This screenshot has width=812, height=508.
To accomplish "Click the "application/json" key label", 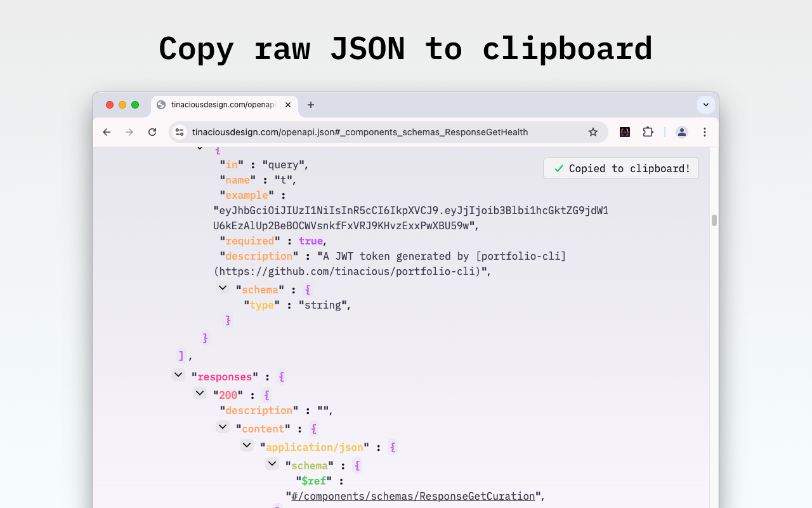I will (x=315, y=447).
